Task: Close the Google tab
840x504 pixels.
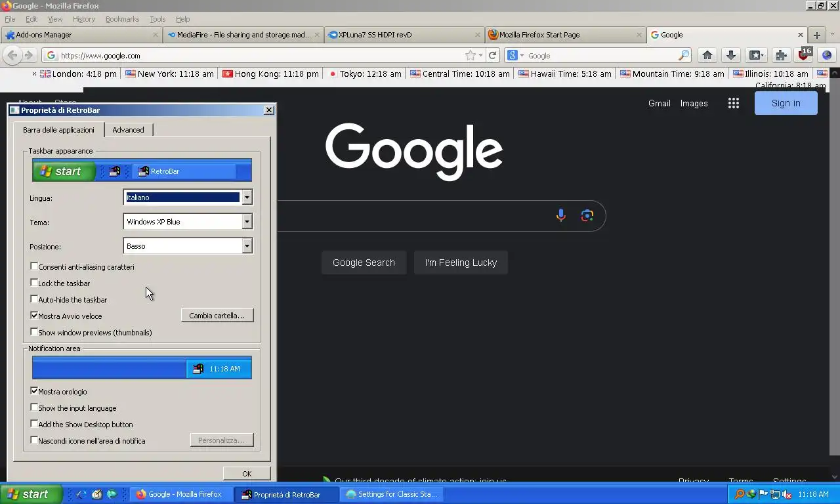Action: (801, 35)
